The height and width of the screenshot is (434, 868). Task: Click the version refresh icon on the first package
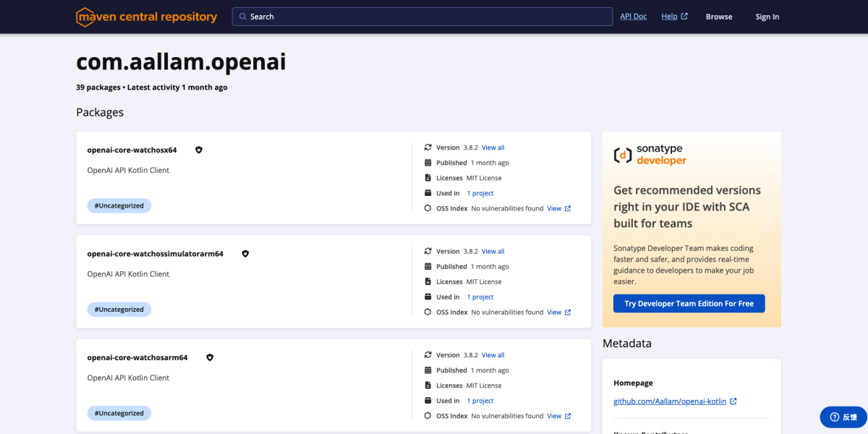click(x=427, y=147)
